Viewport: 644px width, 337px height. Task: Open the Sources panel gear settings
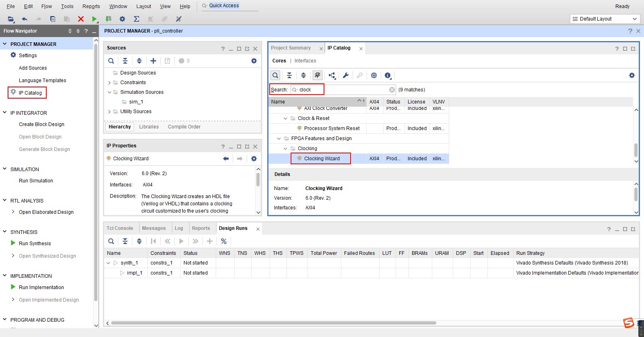(x=254, y=61)
